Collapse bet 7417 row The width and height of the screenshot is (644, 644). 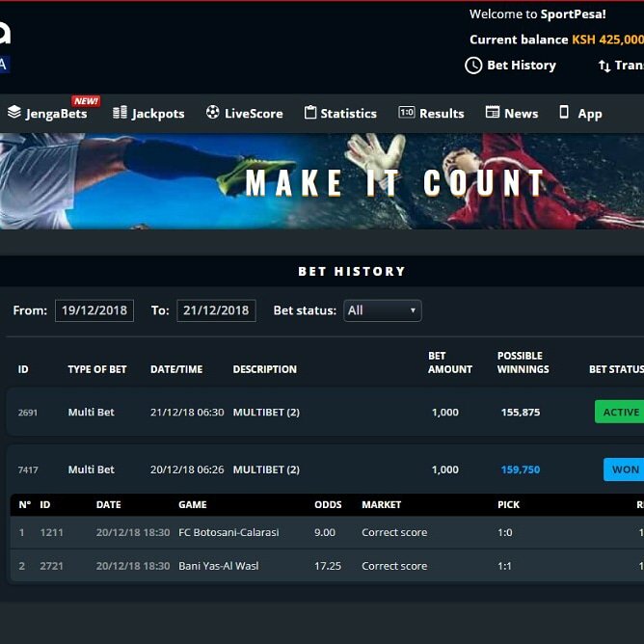tap(325, 470)
